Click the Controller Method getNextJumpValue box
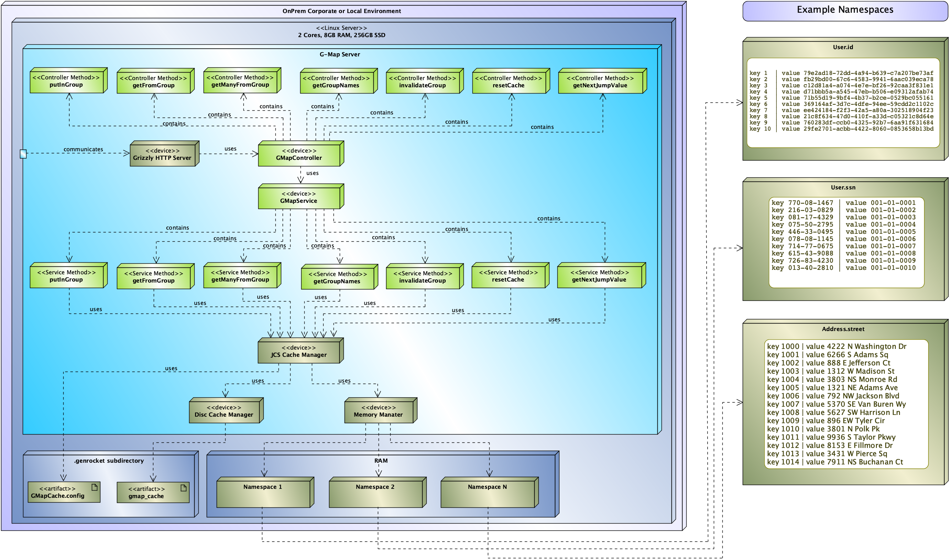Screen dimensions: 951x560 point(600,82)
